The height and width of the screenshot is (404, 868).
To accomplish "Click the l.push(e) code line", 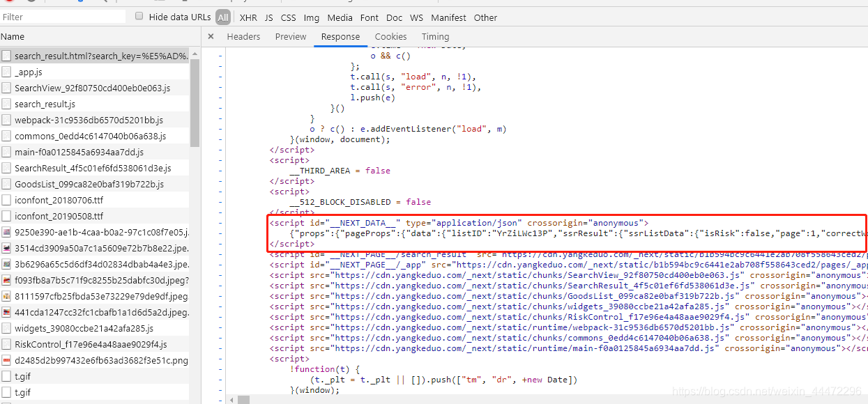I will click(372, 98).
